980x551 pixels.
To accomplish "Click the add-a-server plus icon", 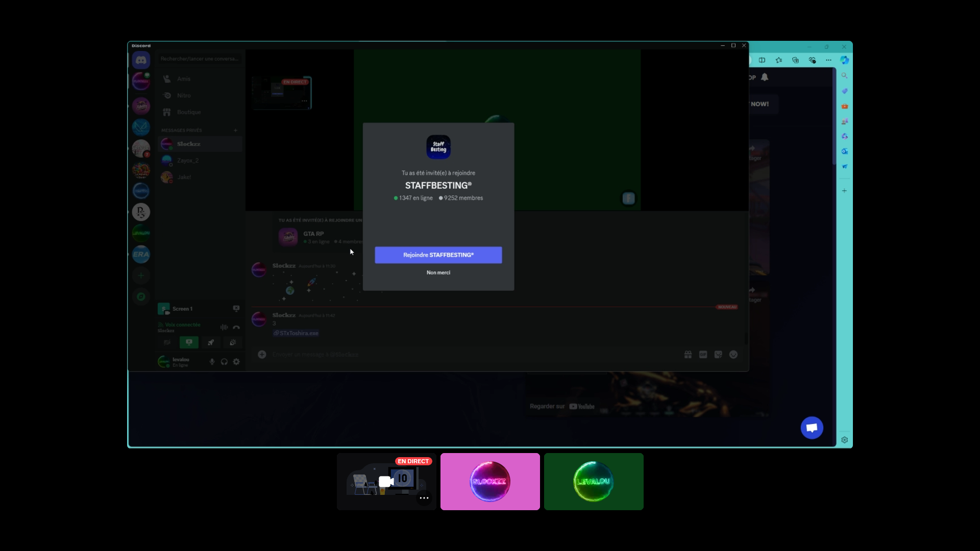I will coord(141,275).
